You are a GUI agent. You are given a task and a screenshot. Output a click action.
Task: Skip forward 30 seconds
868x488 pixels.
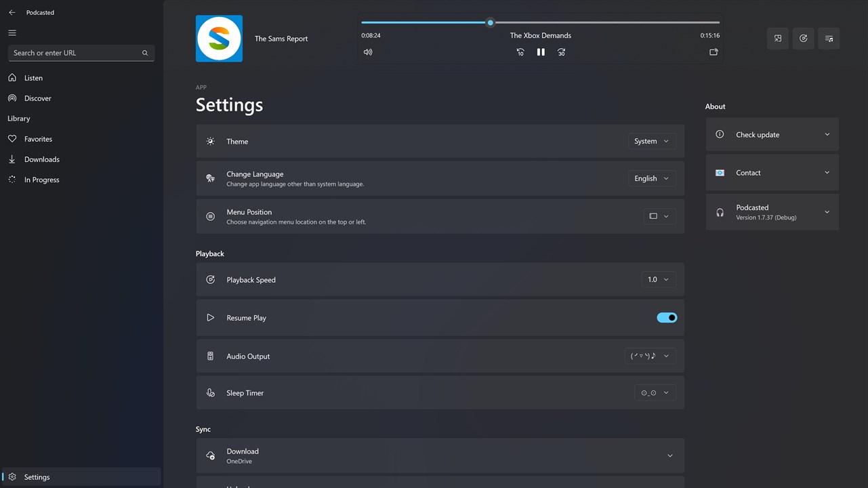pos(561,52)
